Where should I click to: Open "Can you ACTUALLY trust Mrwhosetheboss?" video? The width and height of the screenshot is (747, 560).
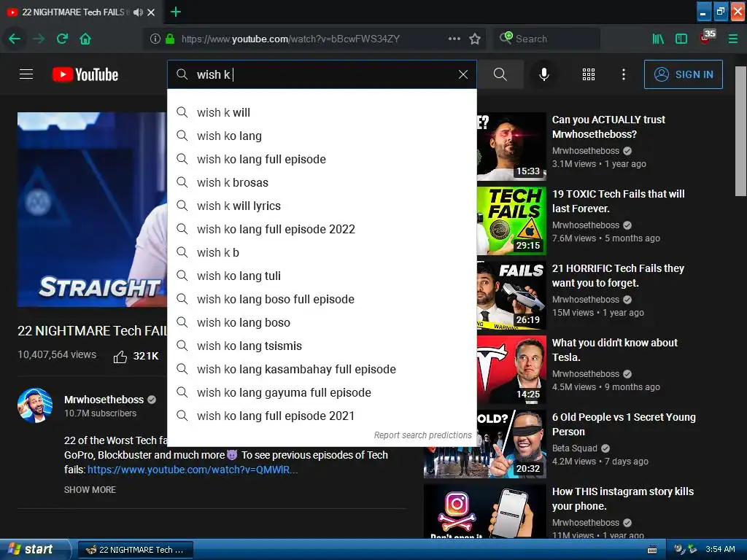coord(608,127)
